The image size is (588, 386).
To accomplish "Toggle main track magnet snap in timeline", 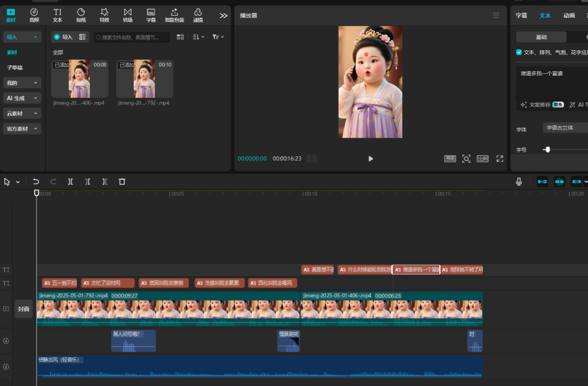I will pyautogui.click(x=542, y=182).
